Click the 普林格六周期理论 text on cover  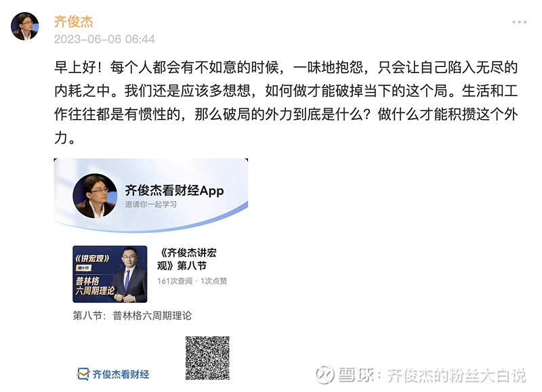tap(94, 286)
